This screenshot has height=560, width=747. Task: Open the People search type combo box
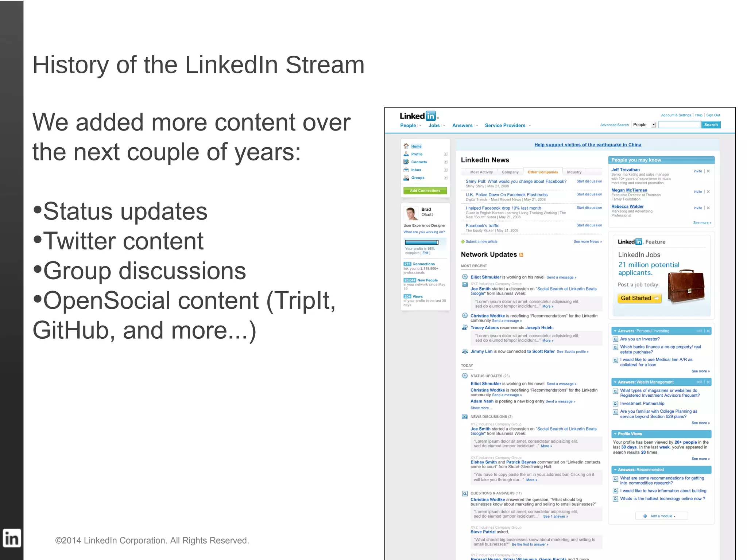pos(644,125)
